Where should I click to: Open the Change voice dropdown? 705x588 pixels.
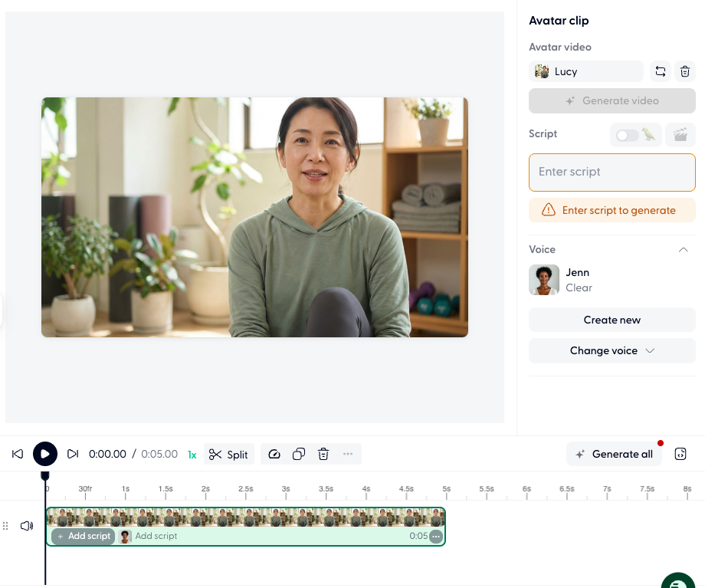click(612, 350)
